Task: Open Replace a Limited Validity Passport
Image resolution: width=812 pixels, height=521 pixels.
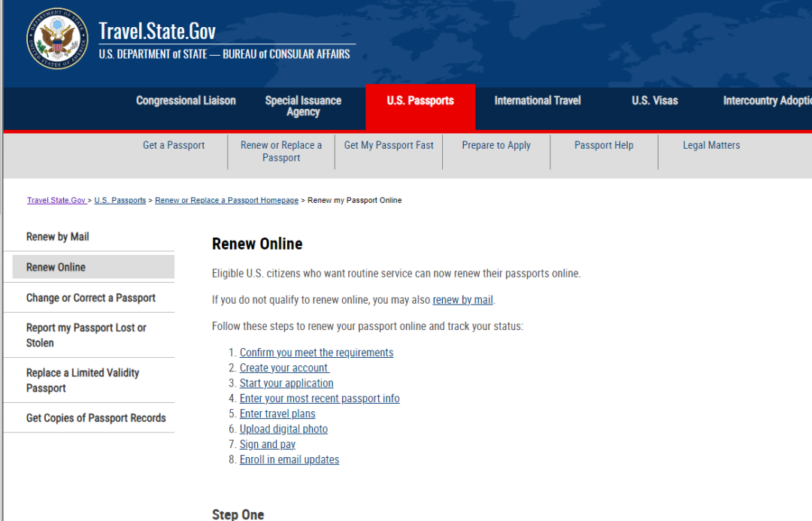Action: 83,380
